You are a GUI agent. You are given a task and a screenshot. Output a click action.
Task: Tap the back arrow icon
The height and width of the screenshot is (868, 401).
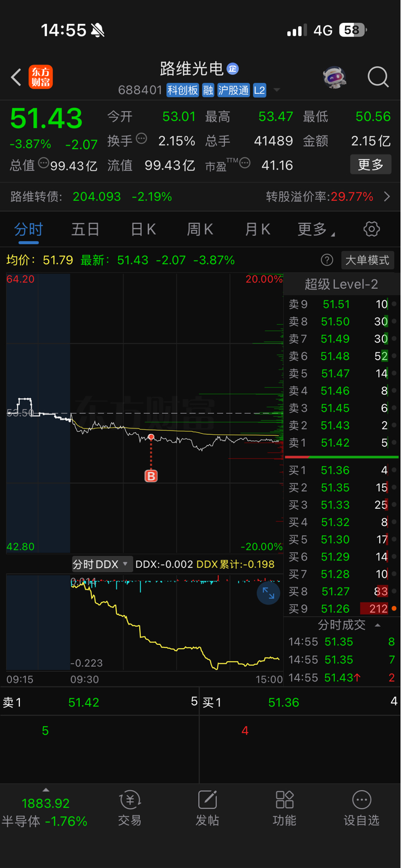coord(16,77)
